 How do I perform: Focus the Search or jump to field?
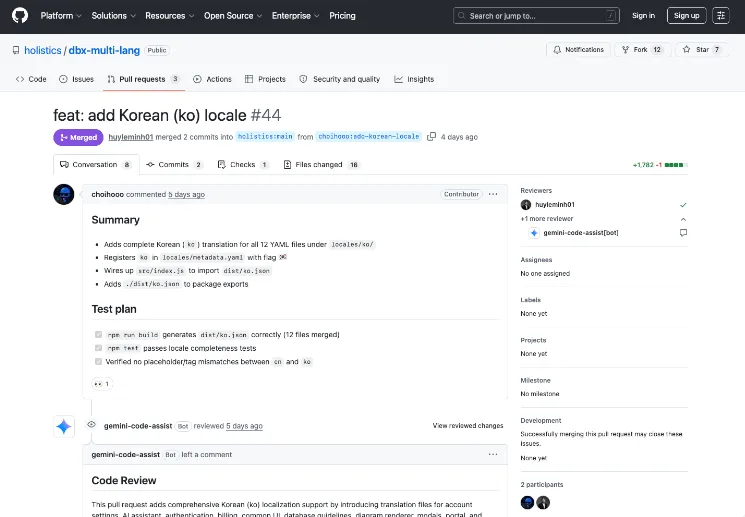pyautogui.click(x=536, y=16)
